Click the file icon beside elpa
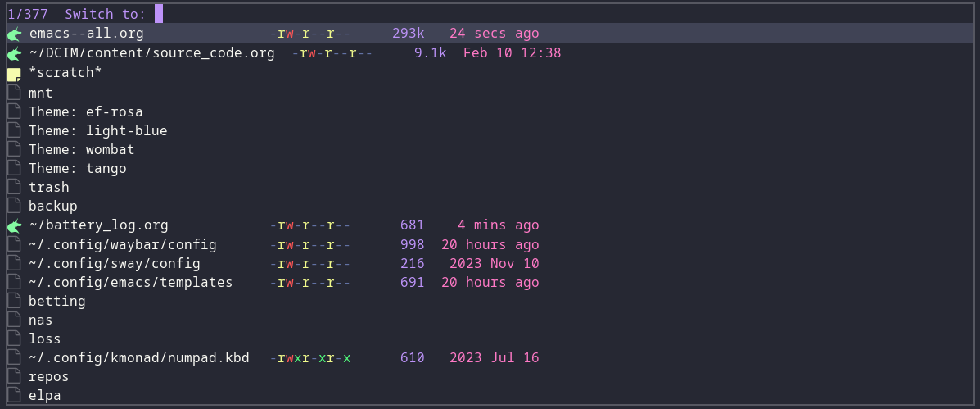Viewport: 980px width, 409px height. [14, 396]
